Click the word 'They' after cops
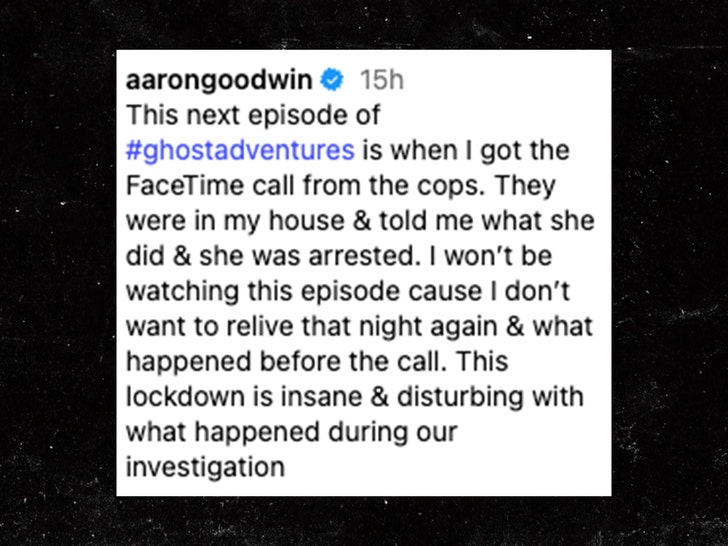This screenshot has width=728, height=546. tap(524, 187)
